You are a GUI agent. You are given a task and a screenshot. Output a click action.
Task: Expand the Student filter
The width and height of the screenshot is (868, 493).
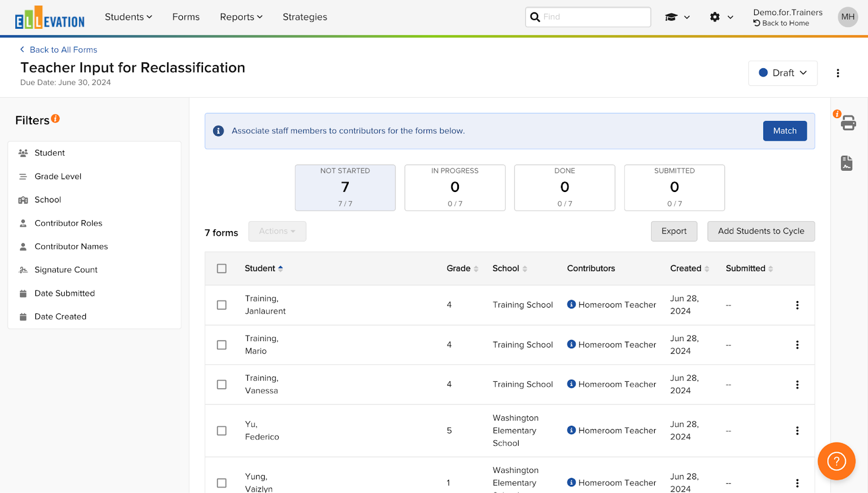tap(94, 153)
